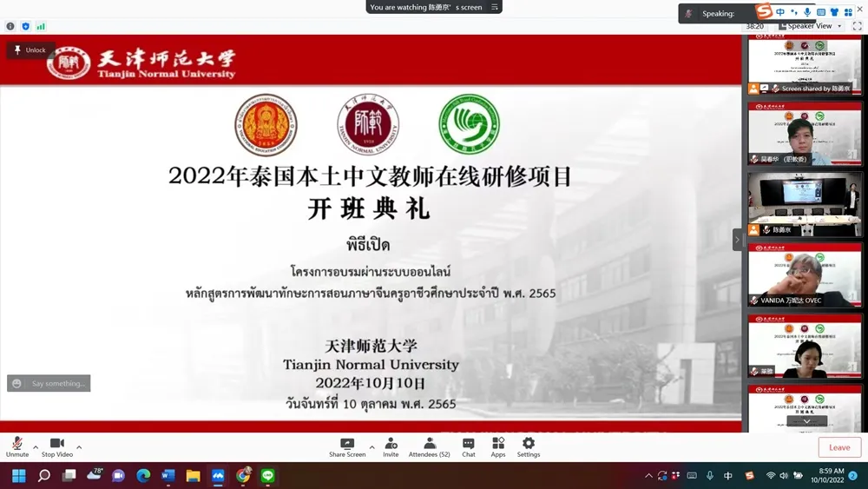868x489 pixels.
Task: Open the Apps menu
Action: point(498,447)
